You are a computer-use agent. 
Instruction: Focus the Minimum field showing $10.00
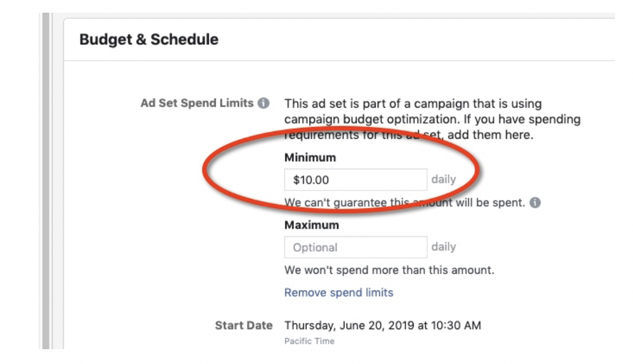(x=356, y=180)
